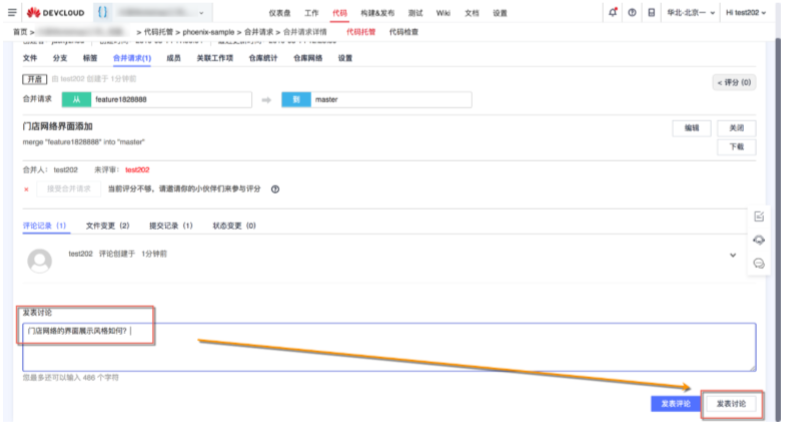
Task: Open the 文档 menu in the top bar
Action: [472, 13]
